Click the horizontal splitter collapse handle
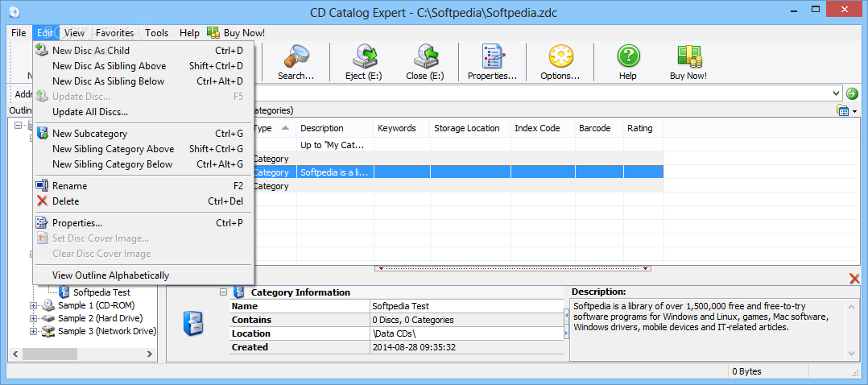 (x=513, y=269)
